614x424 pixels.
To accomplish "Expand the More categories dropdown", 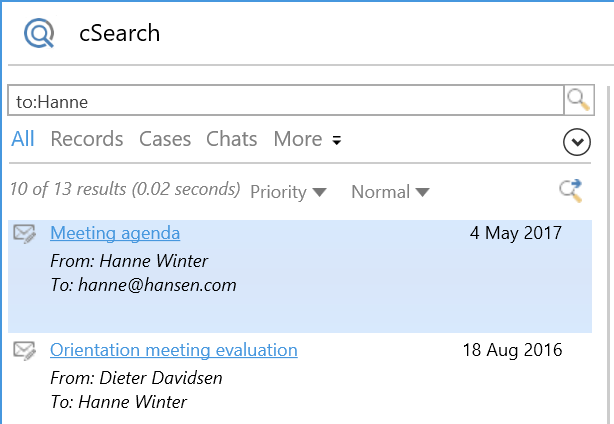I will pos(307,140).
